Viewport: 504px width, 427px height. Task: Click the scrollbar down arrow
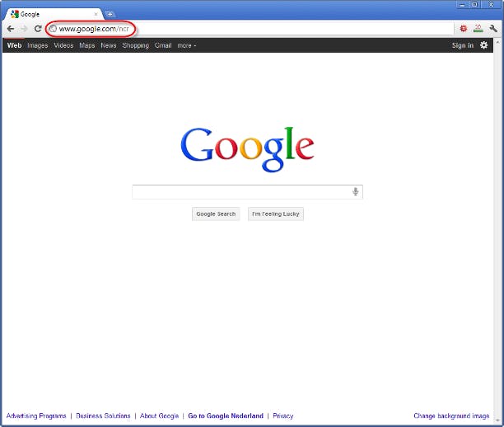[498, 420]
